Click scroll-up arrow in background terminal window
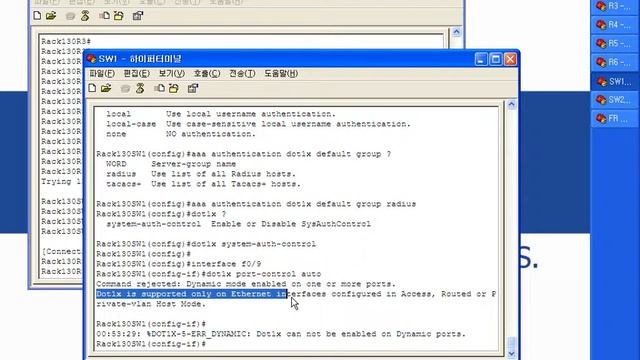Image resolution: width=640 pixels, height=360 pixels. coord(456,32)
